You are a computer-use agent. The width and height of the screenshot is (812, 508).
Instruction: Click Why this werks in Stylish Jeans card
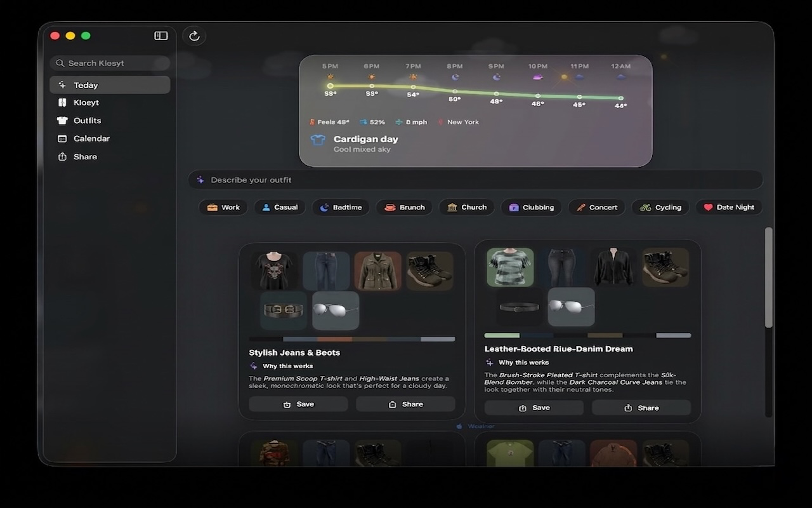tap(282, 366)
